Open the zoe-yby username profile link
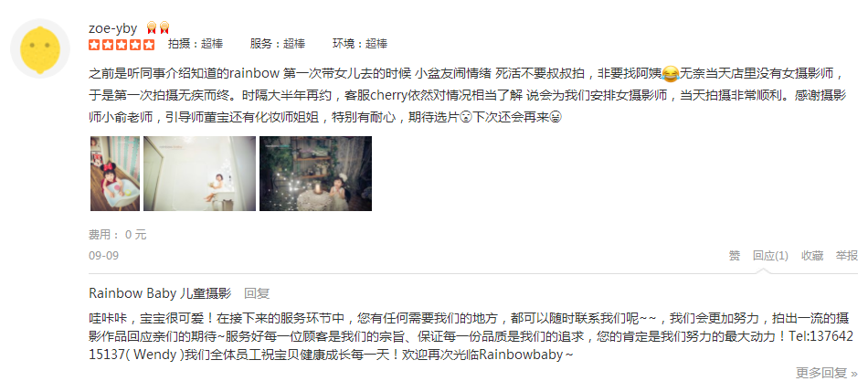Image resolution: width=868 pixels, height=392 pixels. pos(112,29)
